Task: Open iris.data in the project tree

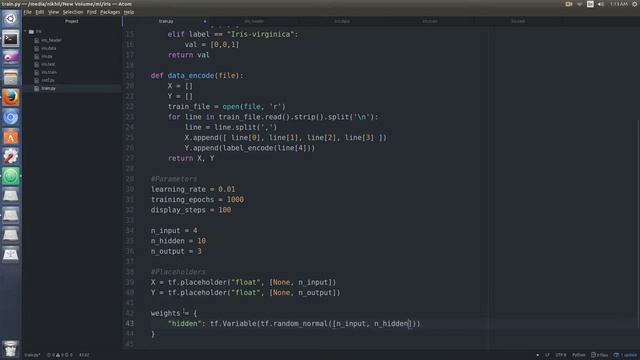Action: pyautogui.click(x=49, y=48)
